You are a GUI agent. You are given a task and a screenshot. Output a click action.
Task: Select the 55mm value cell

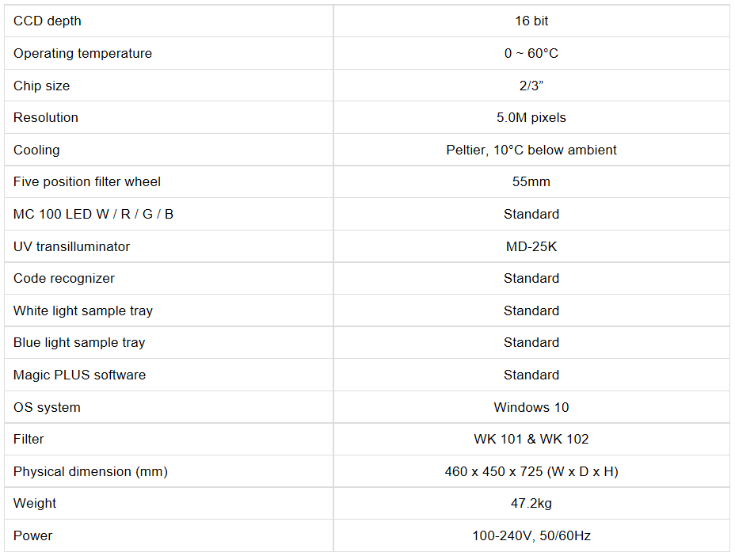531,181
